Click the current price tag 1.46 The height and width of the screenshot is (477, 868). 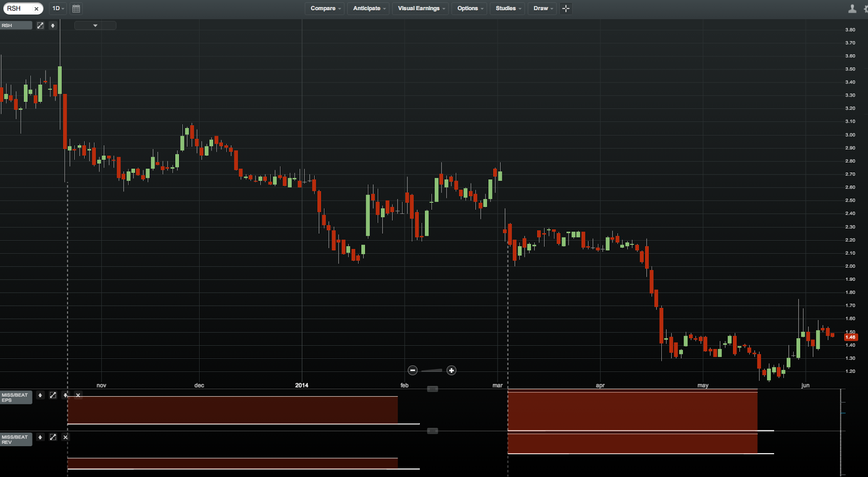[851, 337]
